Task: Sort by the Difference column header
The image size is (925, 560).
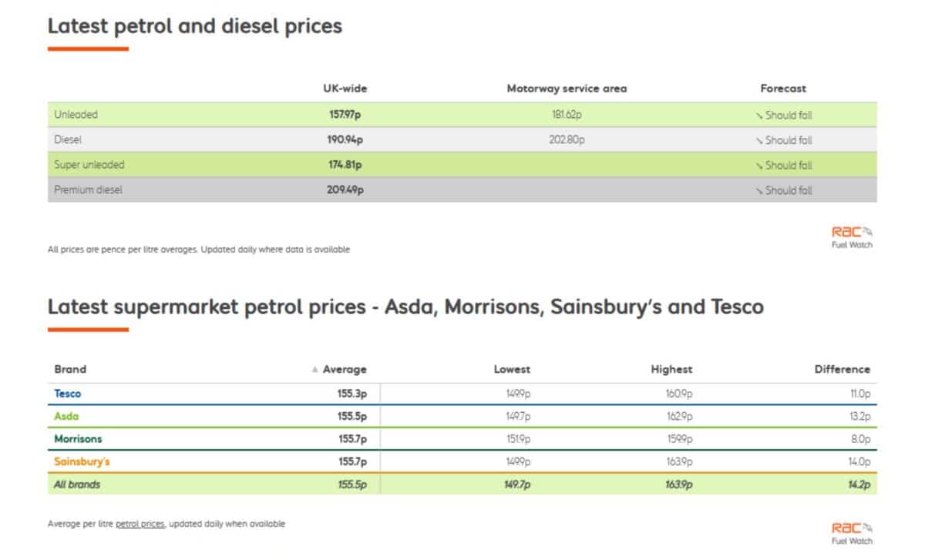Action: [x=842, y=370]
